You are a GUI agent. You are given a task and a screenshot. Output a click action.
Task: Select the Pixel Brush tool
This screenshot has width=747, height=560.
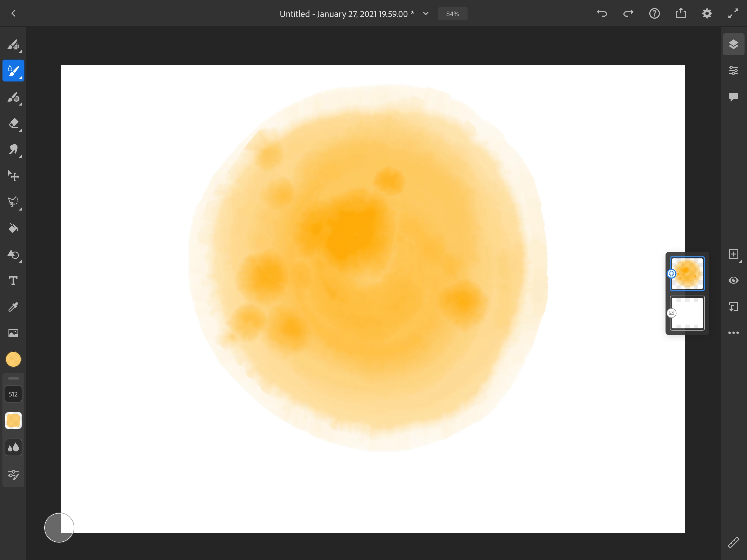pos(13,45)
